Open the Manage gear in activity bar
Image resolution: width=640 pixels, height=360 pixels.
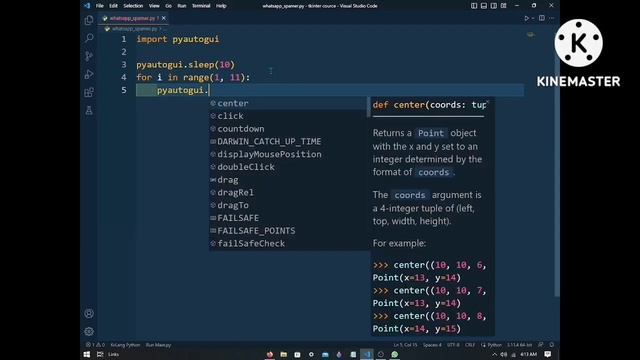(89, 331)
